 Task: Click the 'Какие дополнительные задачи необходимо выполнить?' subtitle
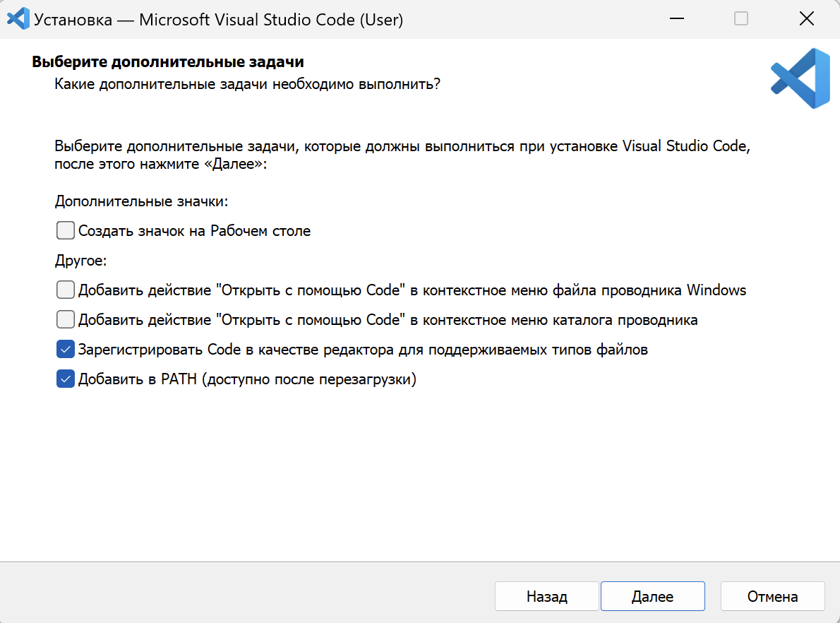click(x=247, y=84)
